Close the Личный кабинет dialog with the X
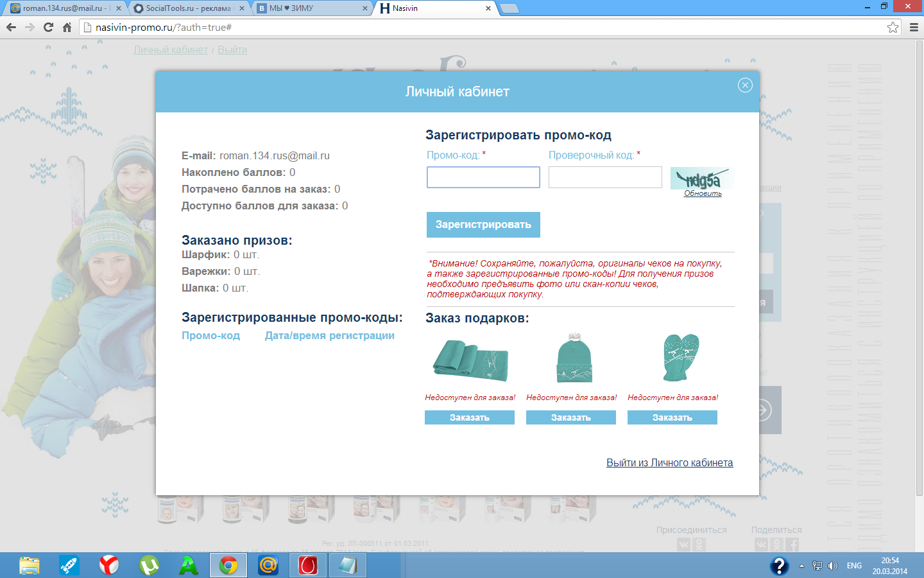This screenshot has height=578, width=924. coord(745,85)
